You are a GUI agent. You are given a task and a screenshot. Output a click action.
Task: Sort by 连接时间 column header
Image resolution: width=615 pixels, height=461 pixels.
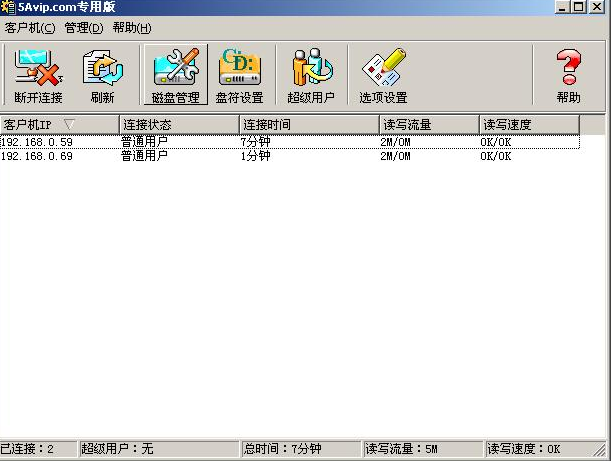click(309, 125)
